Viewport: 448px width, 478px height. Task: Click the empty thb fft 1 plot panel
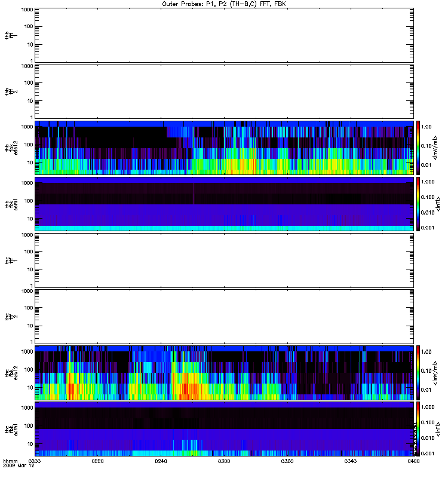point(224,35)
